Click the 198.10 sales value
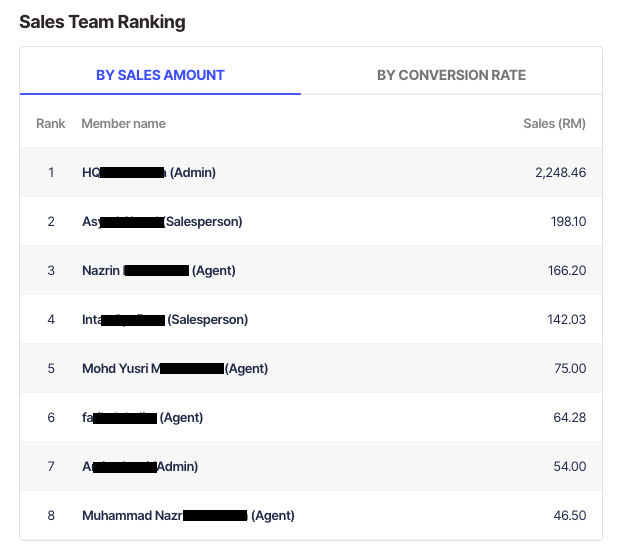624x560 pixels. coord(568,221)
